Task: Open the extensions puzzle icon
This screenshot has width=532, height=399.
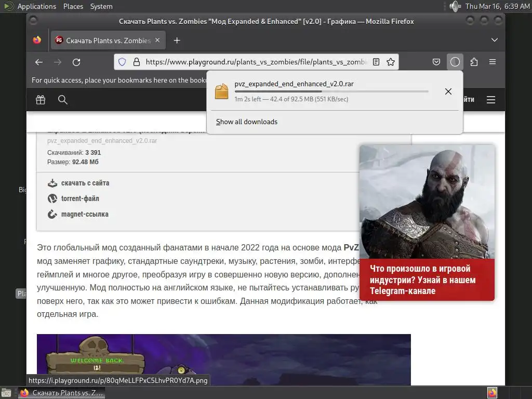Action: click(x=474, y=62)
